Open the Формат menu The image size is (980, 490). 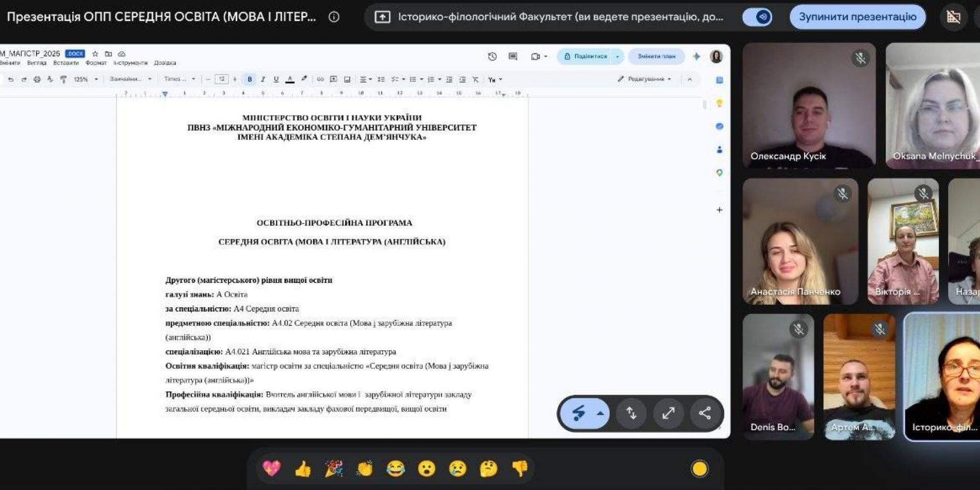[96, 63]
